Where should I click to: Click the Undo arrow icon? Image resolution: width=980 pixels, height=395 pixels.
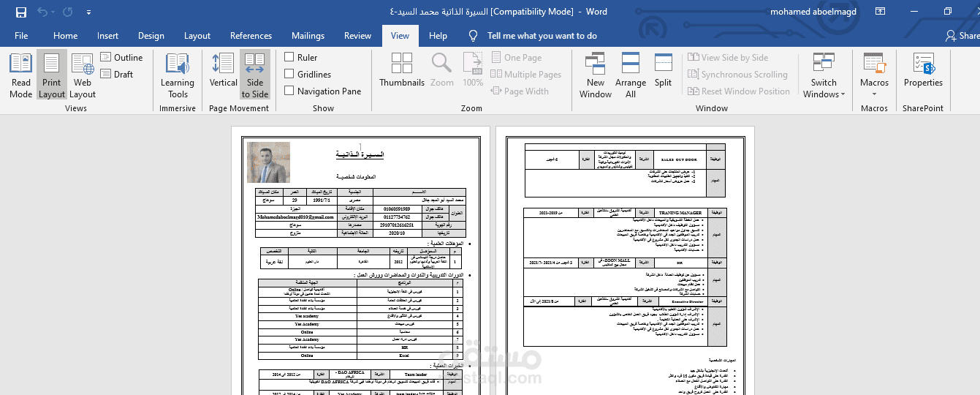tap(42, 12)
